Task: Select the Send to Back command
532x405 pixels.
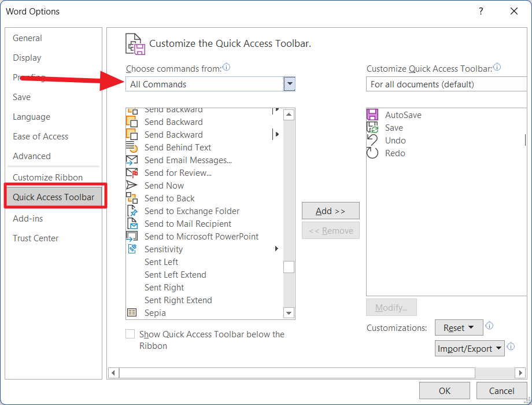Action: click(169, 198)
